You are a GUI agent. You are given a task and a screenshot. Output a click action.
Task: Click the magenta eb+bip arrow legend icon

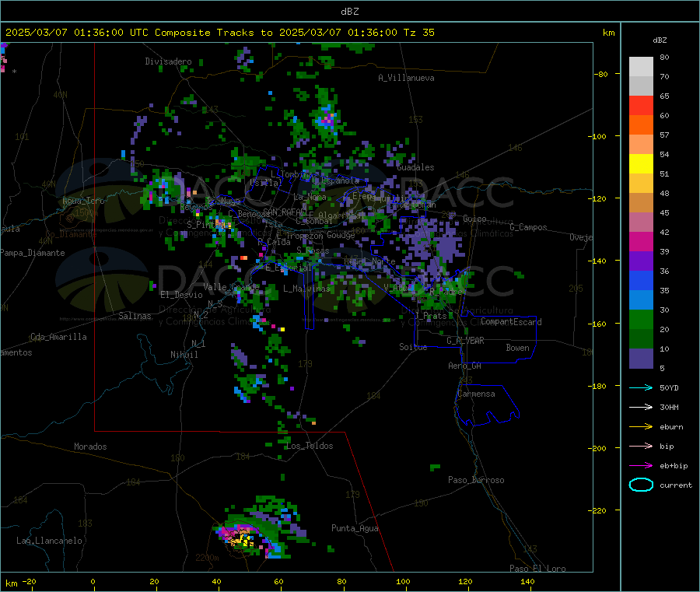pyautogui.click(x=641, y=466)
